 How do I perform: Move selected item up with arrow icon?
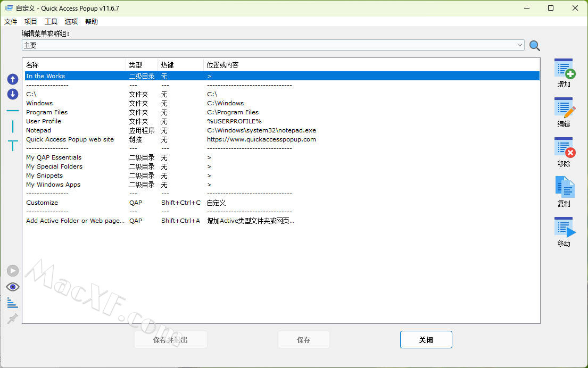click(13, 80)
